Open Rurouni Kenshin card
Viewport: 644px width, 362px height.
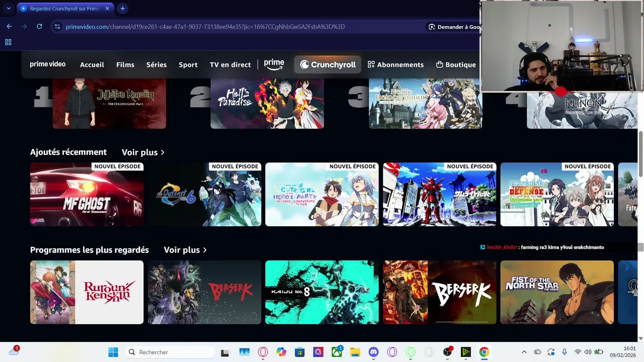click(87, 292)
